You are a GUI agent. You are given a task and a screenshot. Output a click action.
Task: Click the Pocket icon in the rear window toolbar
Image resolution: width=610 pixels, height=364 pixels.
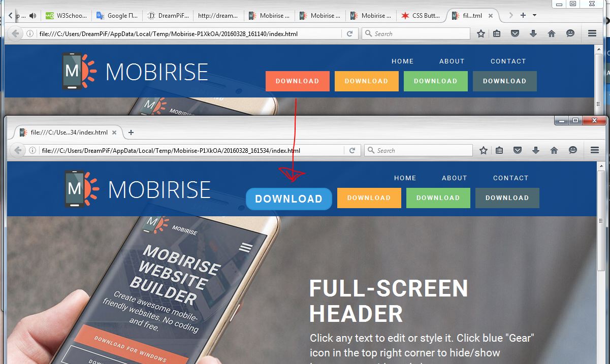tap(515, 34)
